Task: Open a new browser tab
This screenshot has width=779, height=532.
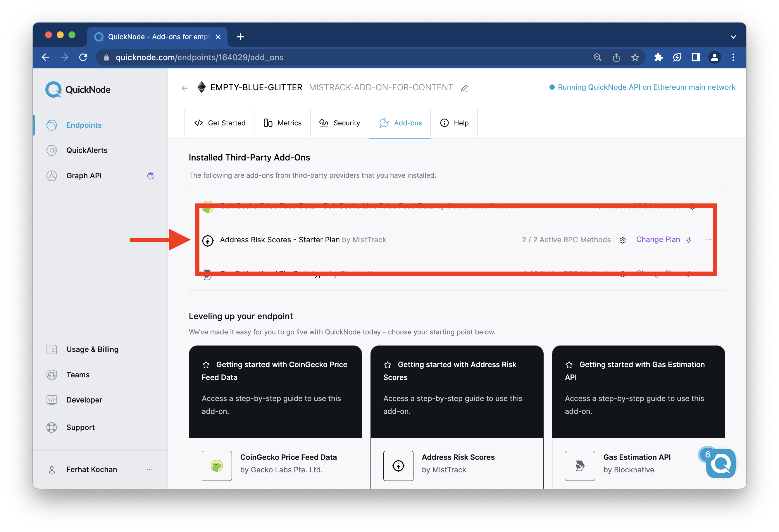Action: [x=240, y=37]
